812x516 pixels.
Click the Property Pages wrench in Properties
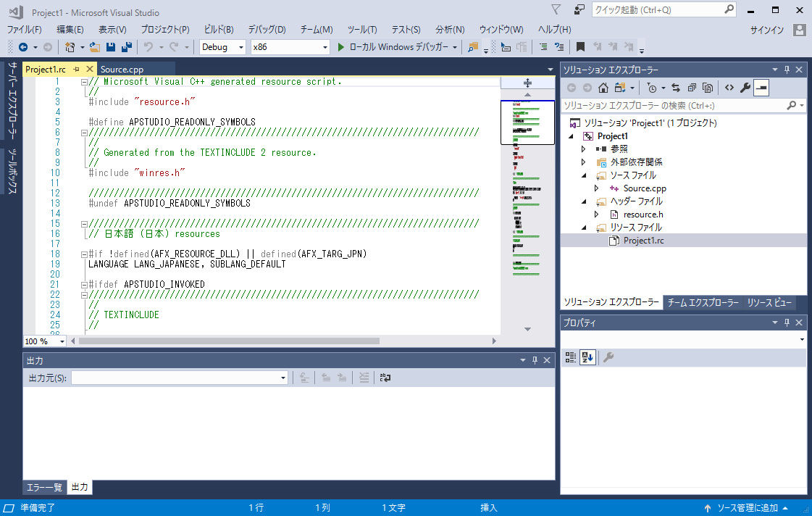[608, 357]
